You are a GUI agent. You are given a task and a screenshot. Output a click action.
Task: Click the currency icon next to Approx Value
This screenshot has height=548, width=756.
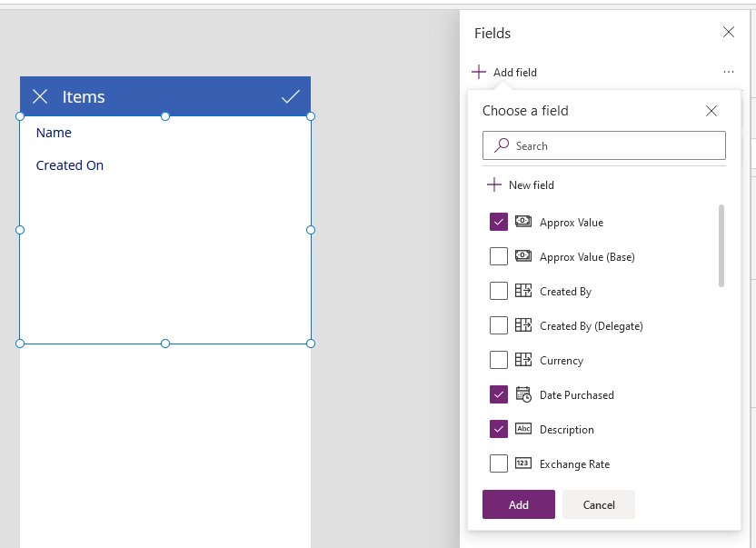point(523,222)
